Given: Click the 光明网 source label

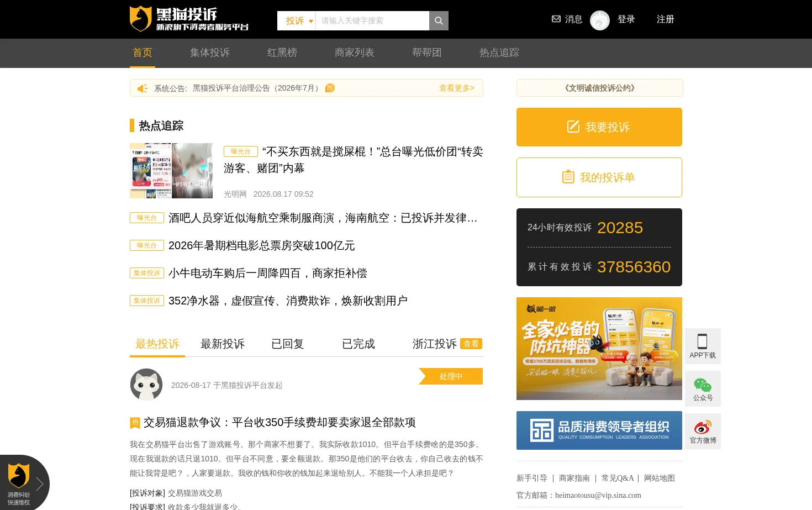Looking at the screenshot, I should click(235, 194).
